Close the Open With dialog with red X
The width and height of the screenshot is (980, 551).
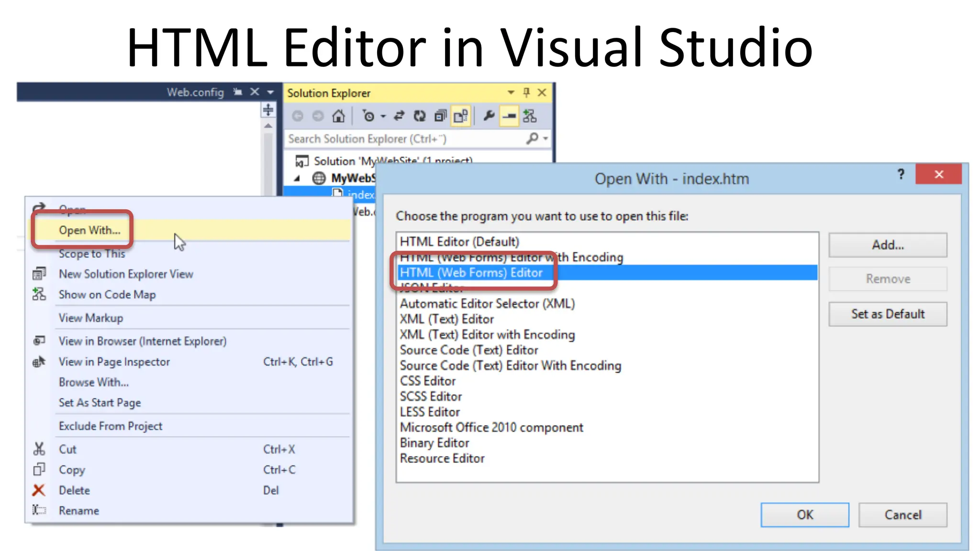pyautogui.click(x=938, y=174)
